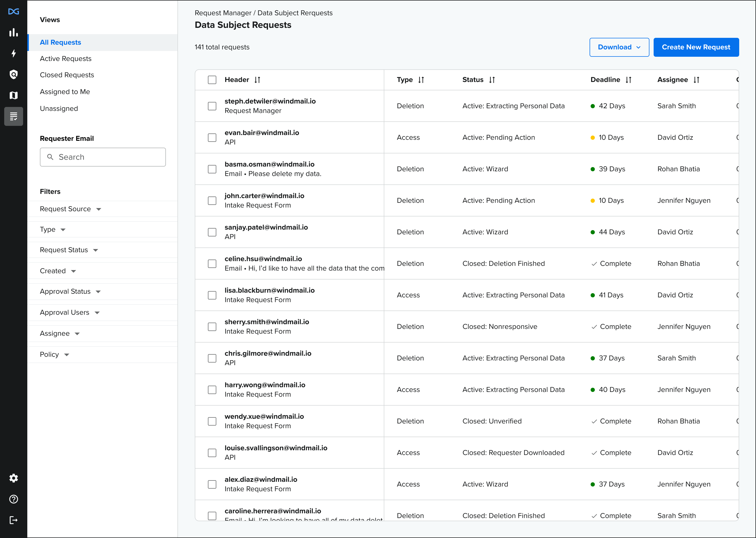The width and height of the screenshot is (756, 538).
Task: Open the Approval Status filter dropdown
Action: 70,291
